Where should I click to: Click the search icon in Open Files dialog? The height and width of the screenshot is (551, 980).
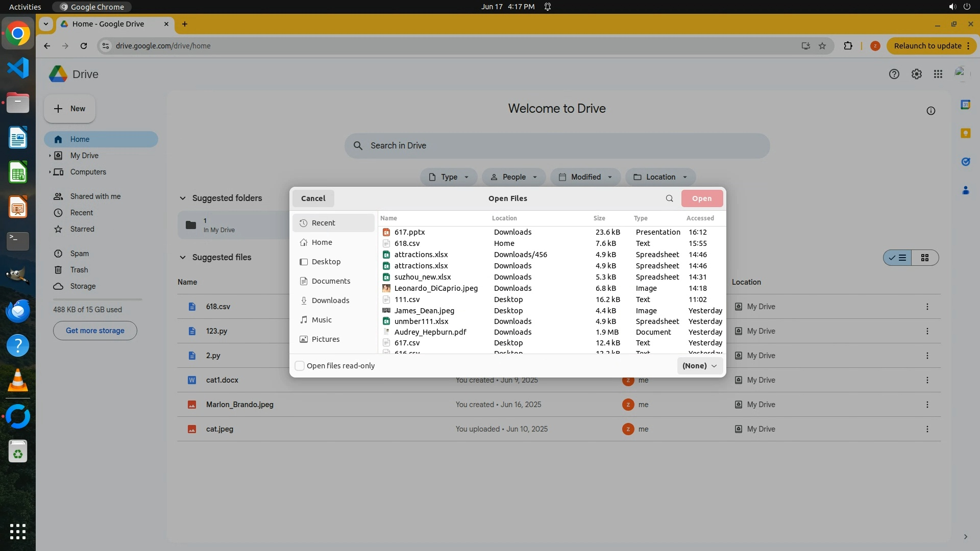pyautogui.click(x=669, y=198)
